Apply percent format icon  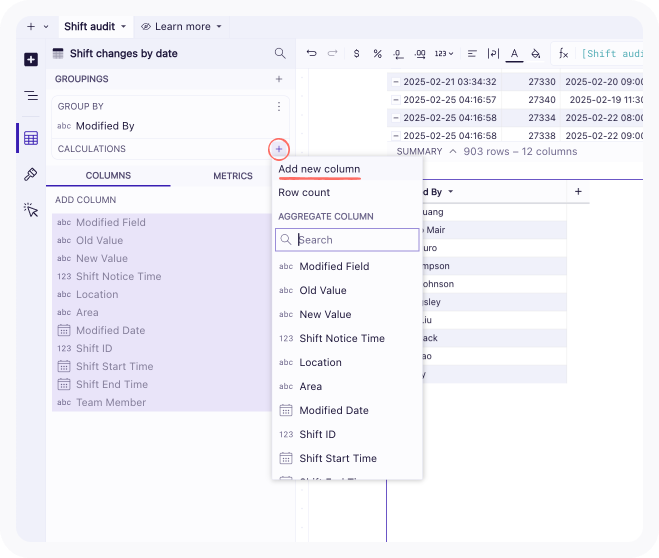377,53
